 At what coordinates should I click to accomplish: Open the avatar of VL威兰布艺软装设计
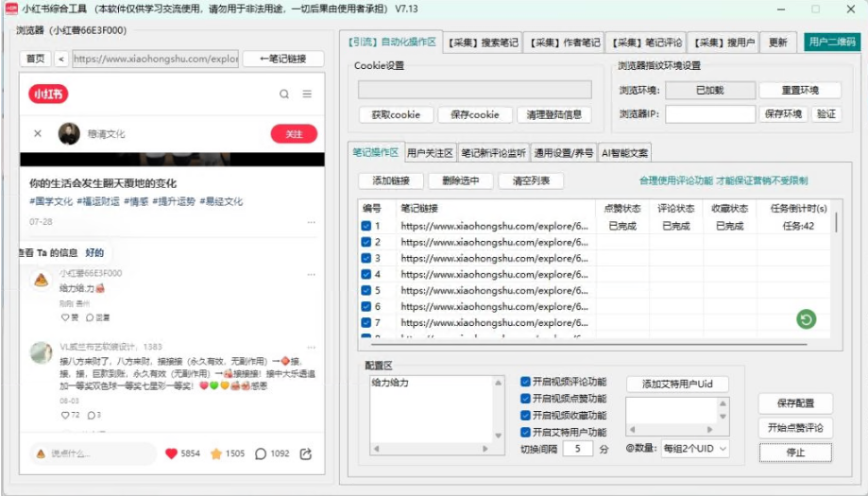[41, 352]
